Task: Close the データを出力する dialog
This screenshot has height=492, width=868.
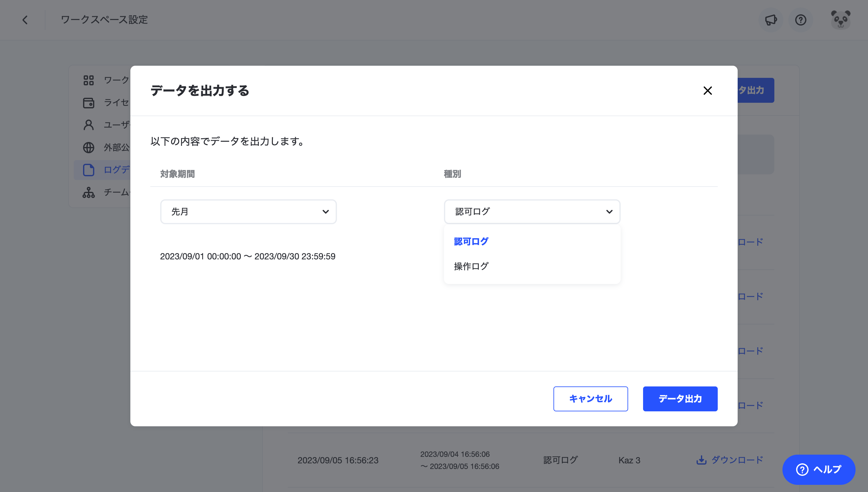Action: [707, 91]
